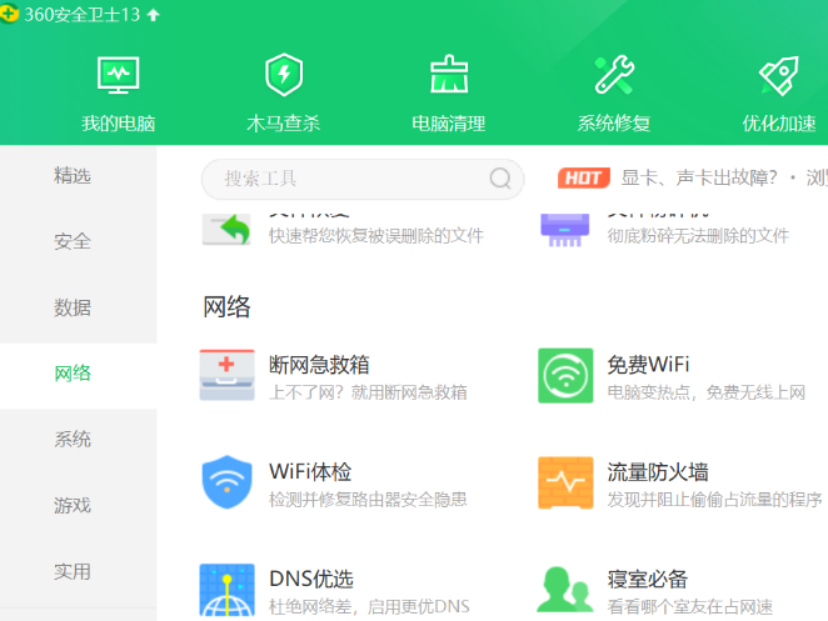Open the DNS优选 globe icon
This screenshot has height=621, width=828.
pos(227,590)
